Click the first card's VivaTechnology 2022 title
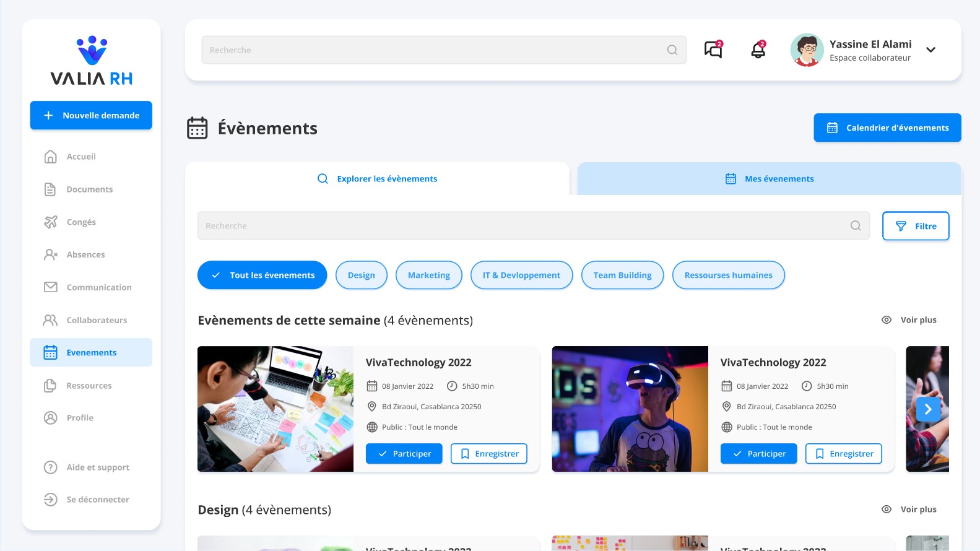The width and height of the screenshot is (980, 551). pos(418,363)
